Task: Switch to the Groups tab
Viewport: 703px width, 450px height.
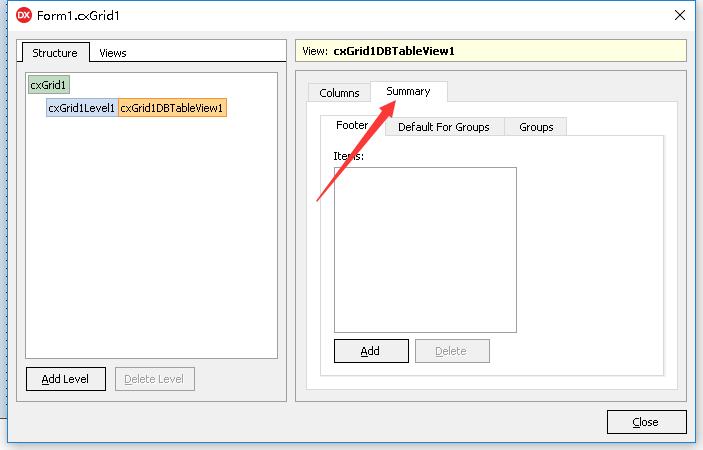Action: click(536, 127)
